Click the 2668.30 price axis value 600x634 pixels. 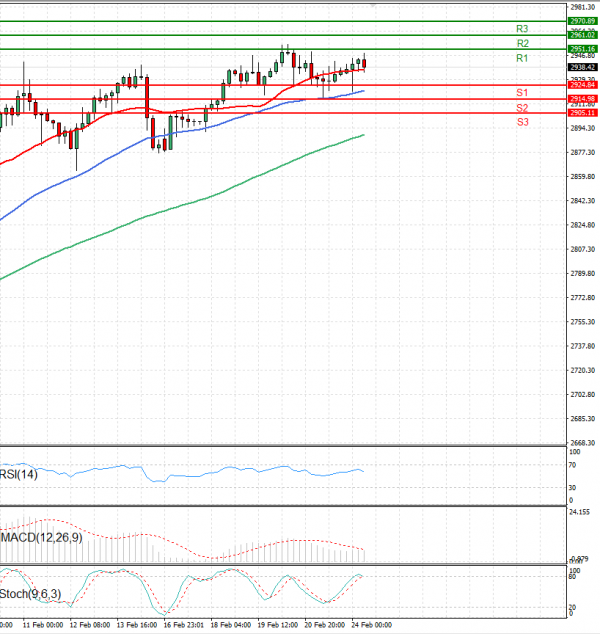[583, 443]
